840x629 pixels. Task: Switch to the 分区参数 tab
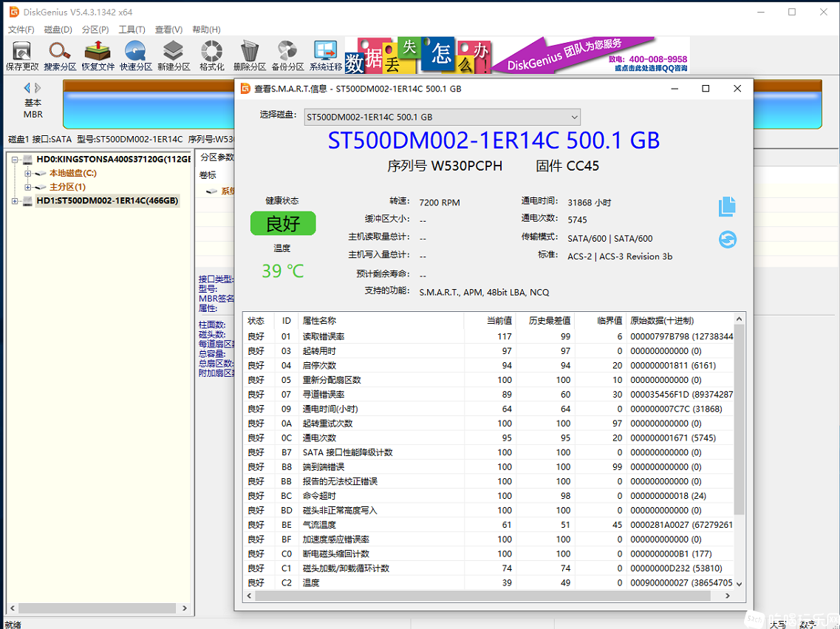[x=216, y=157]
